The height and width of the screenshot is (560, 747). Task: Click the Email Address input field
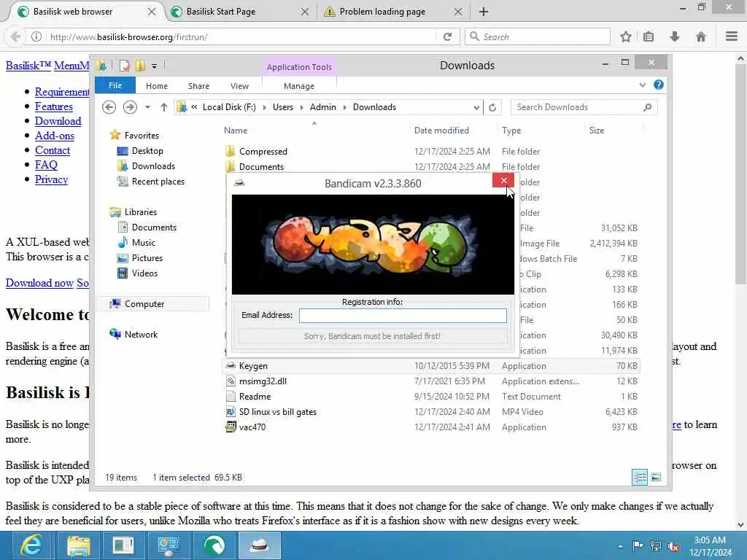tap(403, 315)
